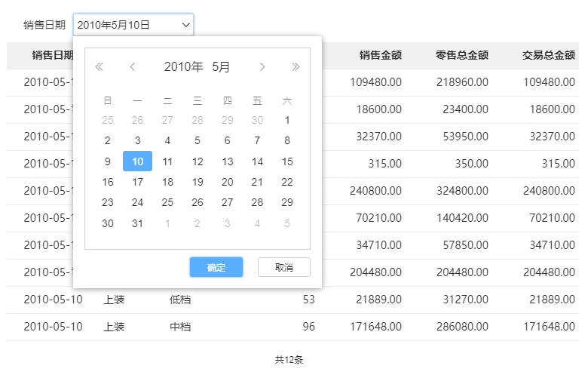
Task: Select day 15 in the calendar
Action: point(287,161)
